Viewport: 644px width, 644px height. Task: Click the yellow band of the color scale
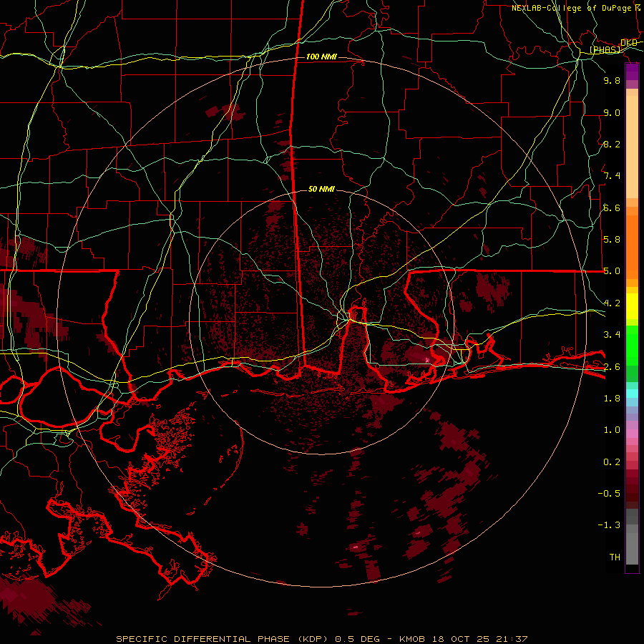[x=632, y=306]
